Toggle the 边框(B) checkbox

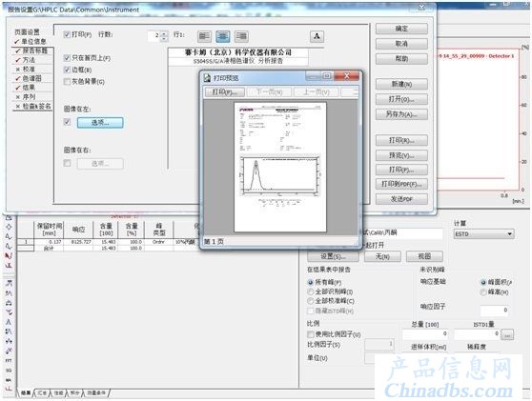click(x=67, y=70)
